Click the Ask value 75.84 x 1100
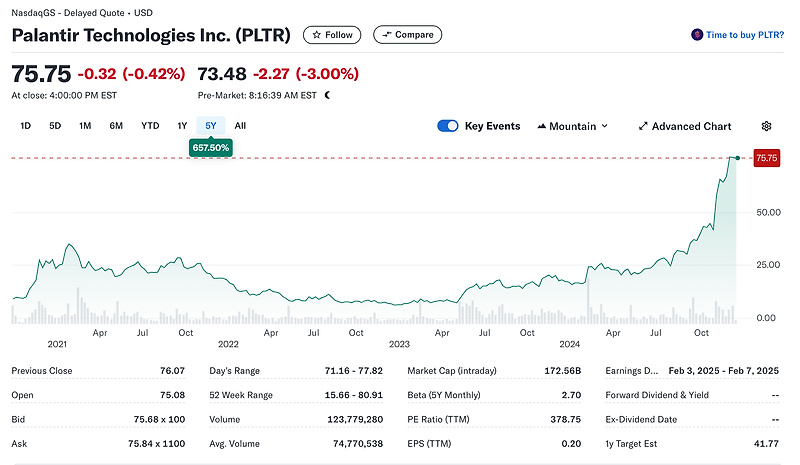The width and height of the screenshot is (800, 465). coord(156,444)
